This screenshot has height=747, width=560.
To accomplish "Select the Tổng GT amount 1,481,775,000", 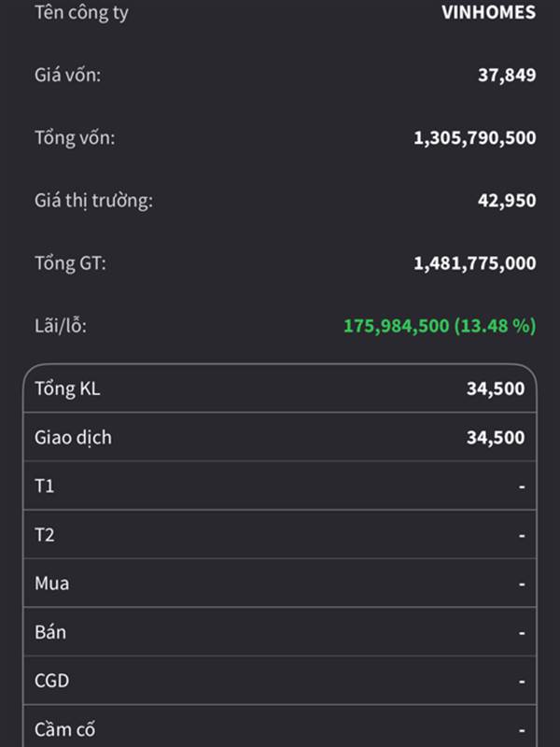I will coord(475,263).
